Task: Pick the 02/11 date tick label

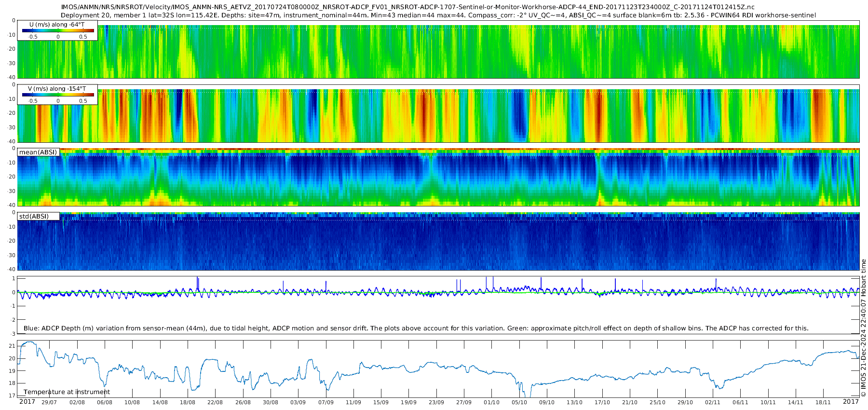Action: click(712, 402)
